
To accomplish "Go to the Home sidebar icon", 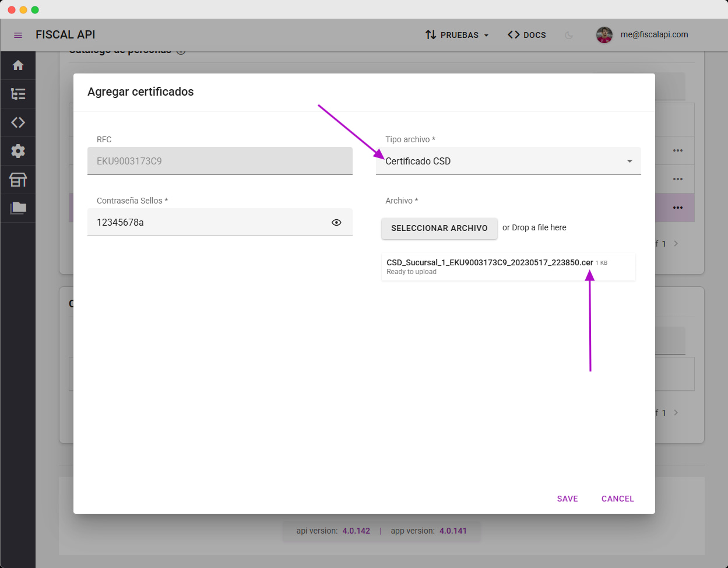I will (18, 65).
